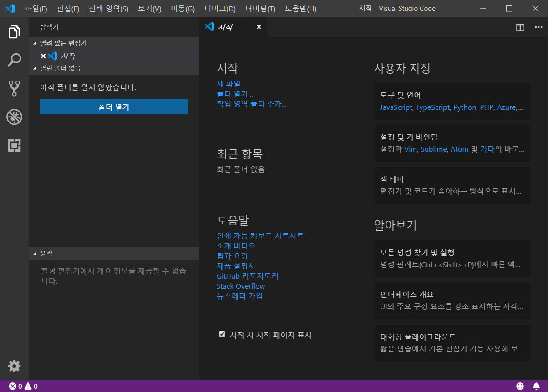The width and height of the screenshot is (548, 392).
Task: Click the VS Code logo in title bar
Action: [10, 9]
